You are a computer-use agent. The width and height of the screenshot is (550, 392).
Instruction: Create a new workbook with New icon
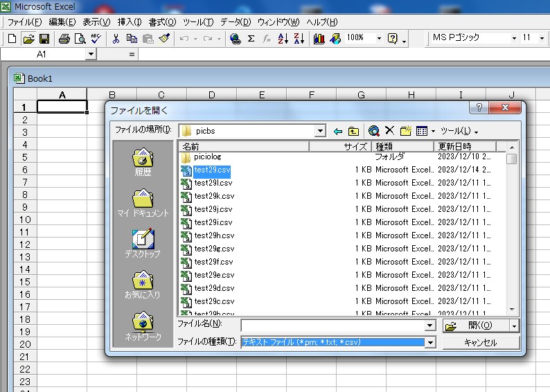(x=12, y=39)
